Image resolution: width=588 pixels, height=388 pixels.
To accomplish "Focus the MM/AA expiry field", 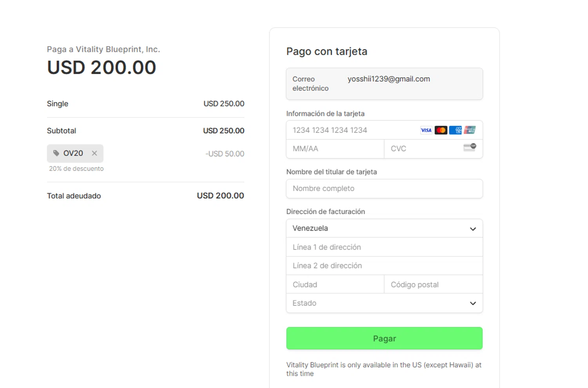I will tap(335, 149).
